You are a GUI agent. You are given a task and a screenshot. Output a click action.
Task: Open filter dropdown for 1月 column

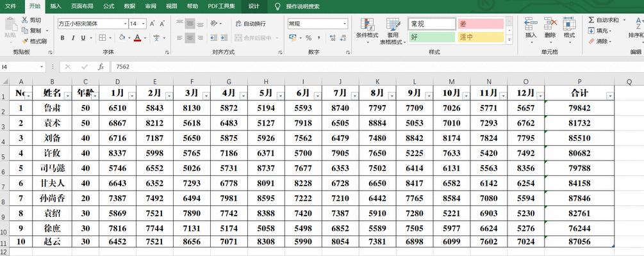click(x=132, y=95)
